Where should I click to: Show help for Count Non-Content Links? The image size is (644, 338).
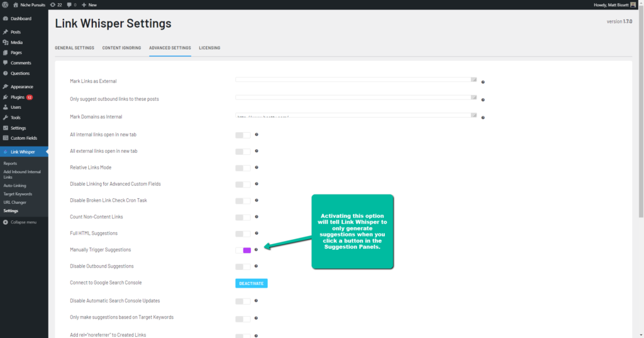click(x=257, y=217)
